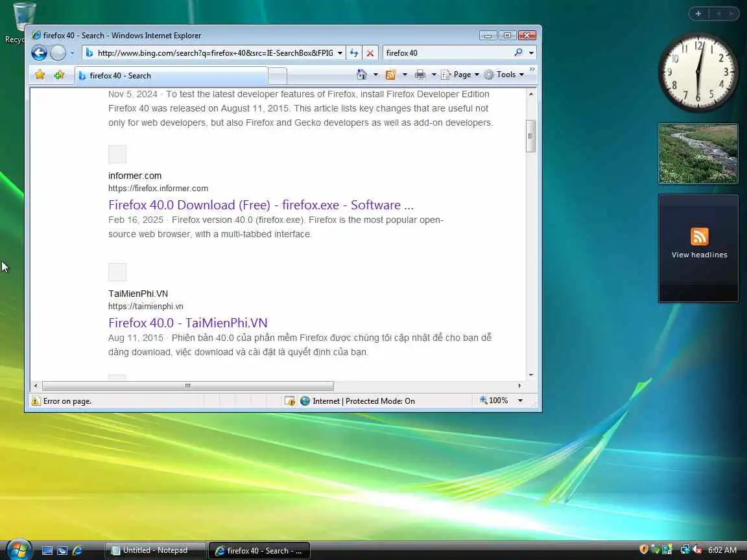747x560 pixels.
Task: Click the sidebar Clock gadget
Action: [698, 72]
